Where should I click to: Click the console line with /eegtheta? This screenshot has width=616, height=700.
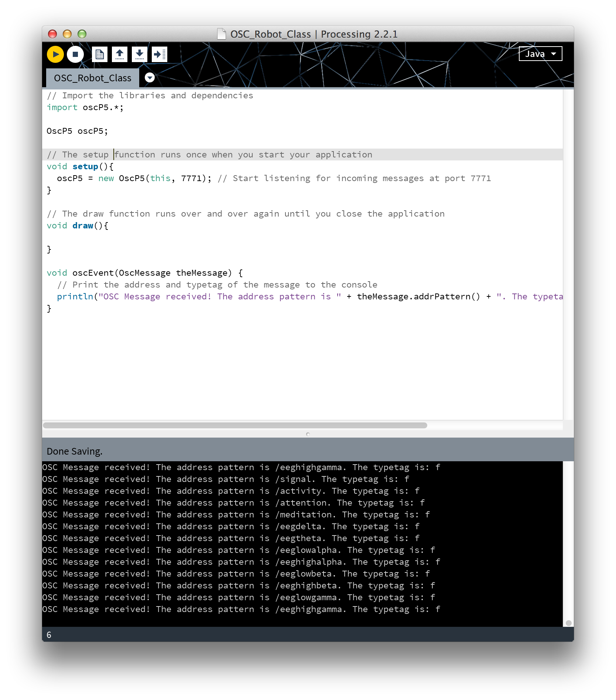tap(231, 538)
